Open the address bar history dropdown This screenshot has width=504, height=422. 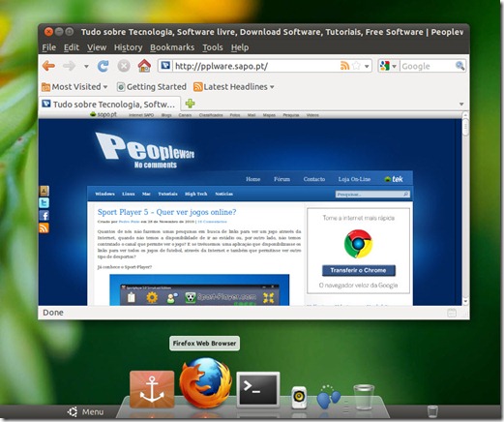(367, 67)
